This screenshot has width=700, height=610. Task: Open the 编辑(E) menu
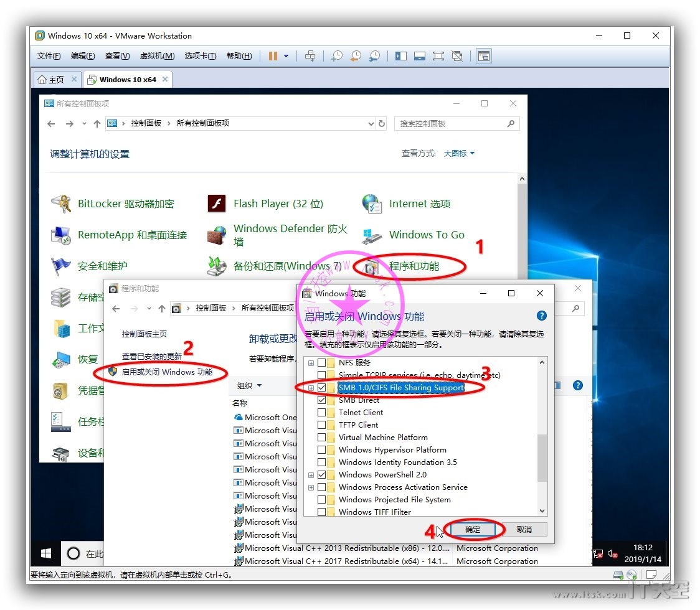click(x=83, y=56)
